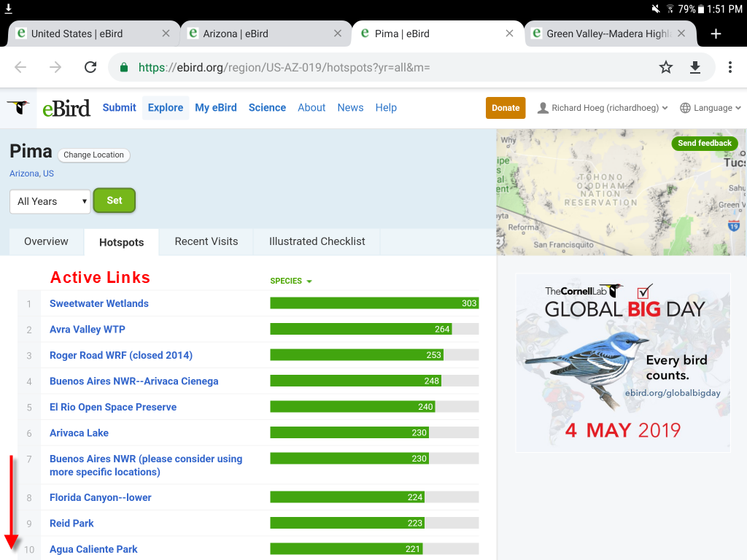Follow the Arizona, US link
The width and height of the screenshot is (747, 560).
[x=32, y=174]
